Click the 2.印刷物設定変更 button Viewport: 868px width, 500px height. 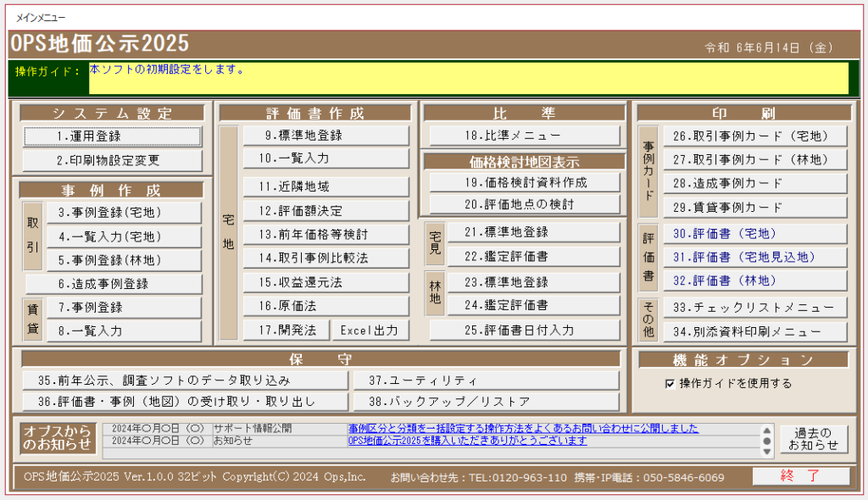click(112, 160)
